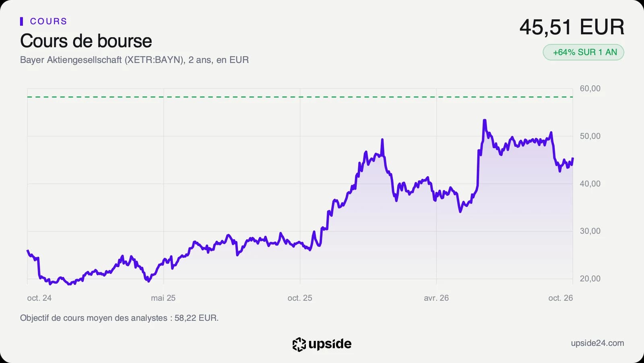The height and width of the screenshot is (363, 644).
Task: Click the 30,00 y-axis label
Action: 590,231
